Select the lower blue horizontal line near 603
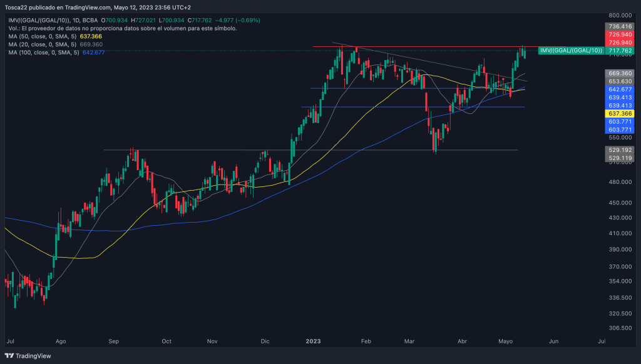Screen dimensions: 641x364 pyautogui.click(x=376, y=107)
